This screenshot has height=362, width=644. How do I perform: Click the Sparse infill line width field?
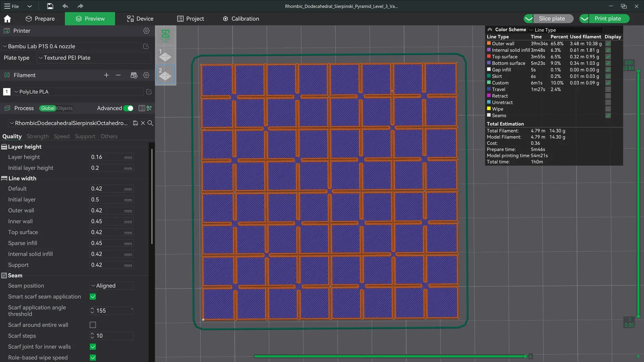pos(112,243)
